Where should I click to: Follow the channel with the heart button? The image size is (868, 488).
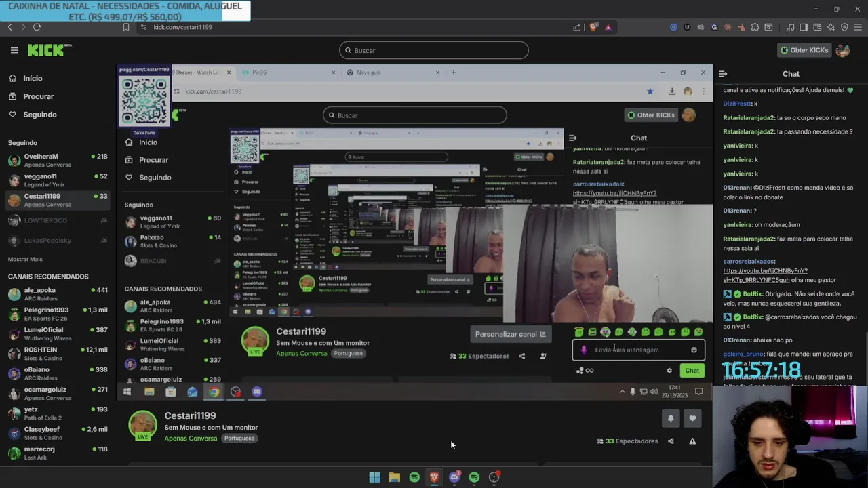[692, 418]
